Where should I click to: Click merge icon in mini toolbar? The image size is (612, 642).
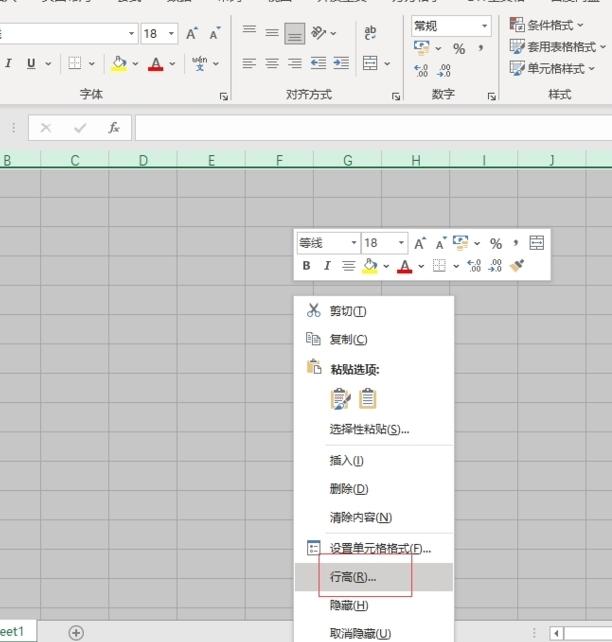point(537,243)
